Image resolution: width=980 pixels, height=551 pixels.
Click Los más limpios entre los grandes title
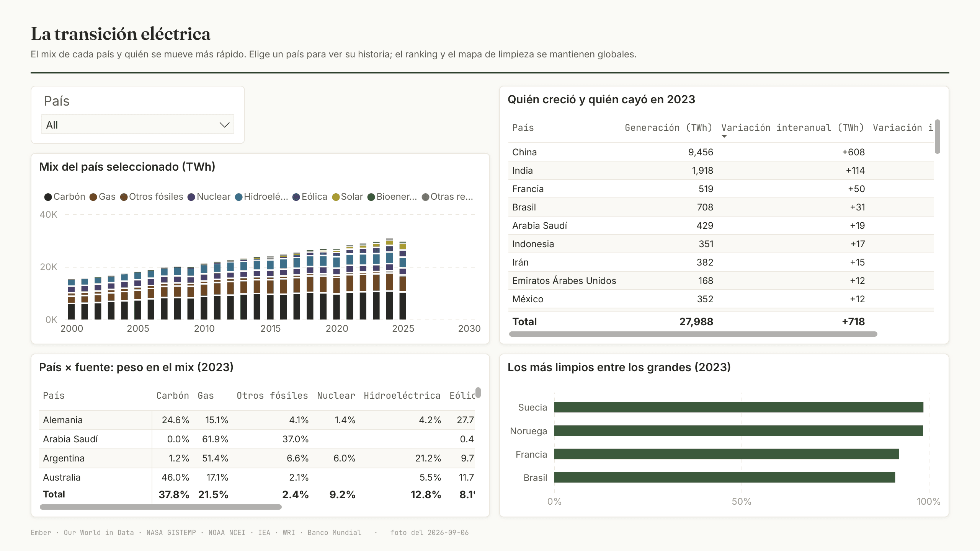click(619, 367)
